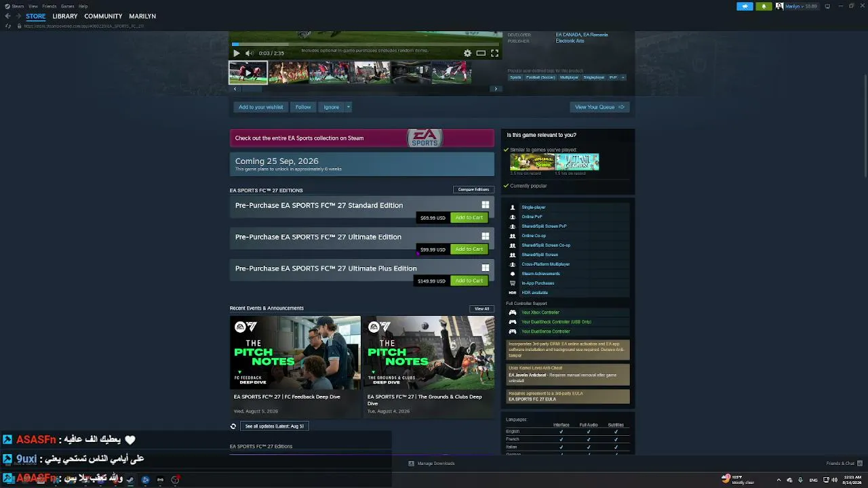Click the refresh icon beside See all updates
The image size is (868, 488).
point(233,426)
